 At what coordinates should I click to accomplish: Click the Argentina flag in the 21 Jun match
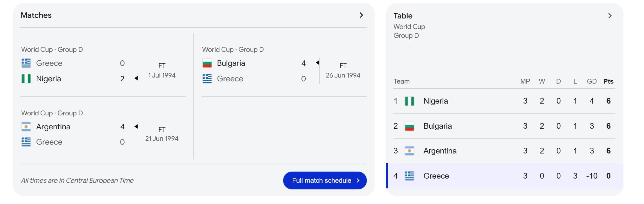(x=26, y=127)
